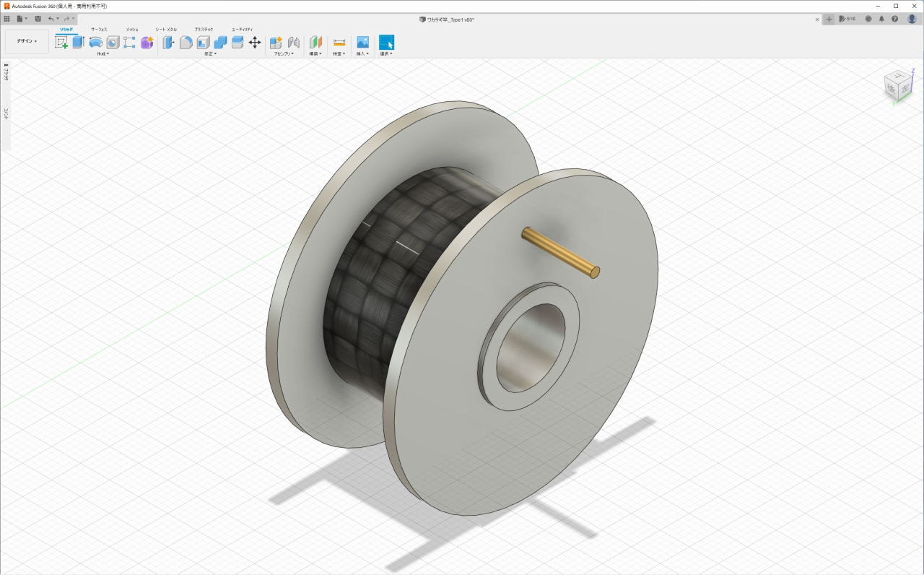Select the Joint tool icon
924x575 pixels.
coord(293,43)
